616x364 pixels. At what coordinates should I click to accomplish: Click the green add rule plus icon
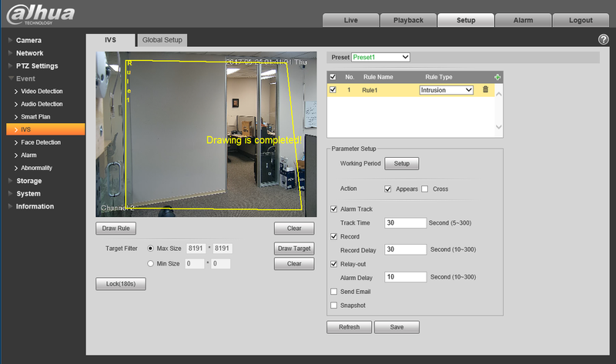[x=497, y=77]
